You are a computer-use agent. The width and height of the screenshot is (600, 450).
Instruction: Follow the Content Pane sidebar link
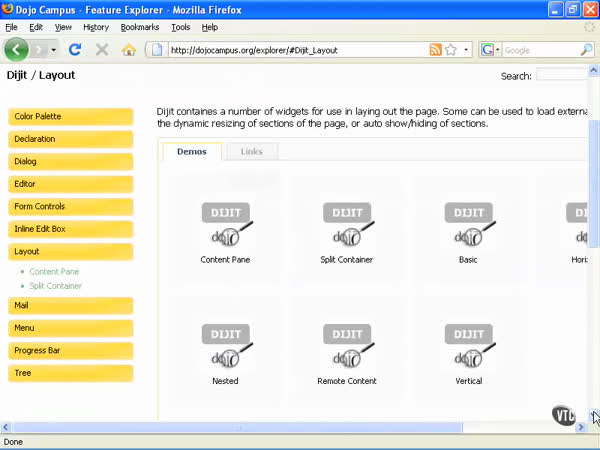pos(54,272)
